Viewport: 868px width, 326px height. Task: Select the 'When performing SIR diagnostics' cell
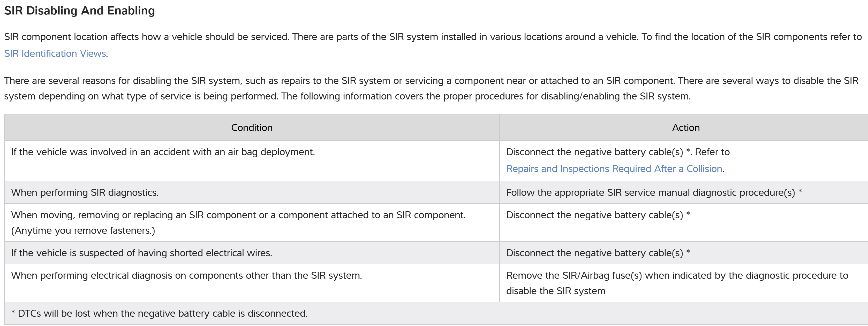(85, 193)
